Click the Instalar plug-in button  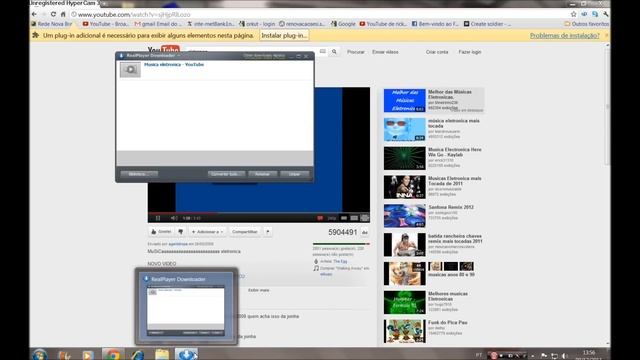coord(284,36)
